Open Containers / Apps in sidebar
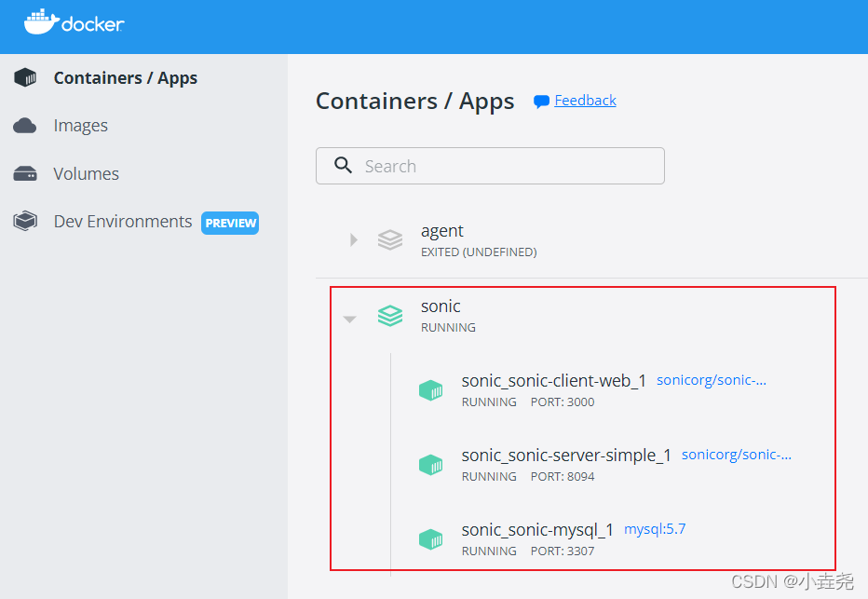The width and height of the screenshot is (868, 599). [x=125, y=78]
